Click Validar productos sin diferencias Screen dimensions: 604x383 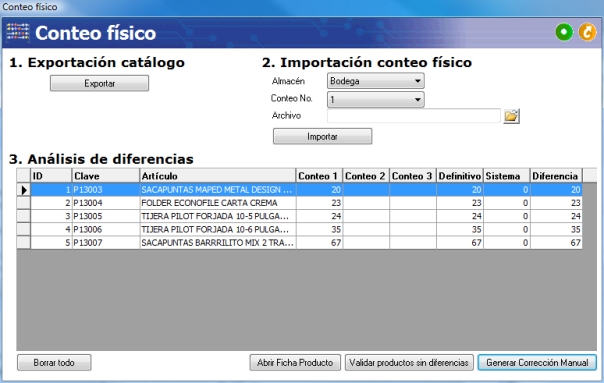pyautogui.click(x=409, y=363)
